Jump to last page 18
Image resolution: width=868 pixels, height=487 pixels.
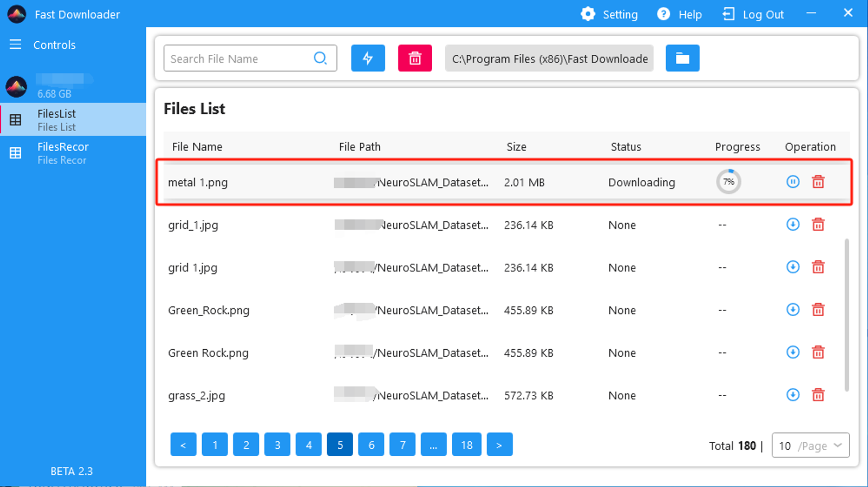point(467,444)
